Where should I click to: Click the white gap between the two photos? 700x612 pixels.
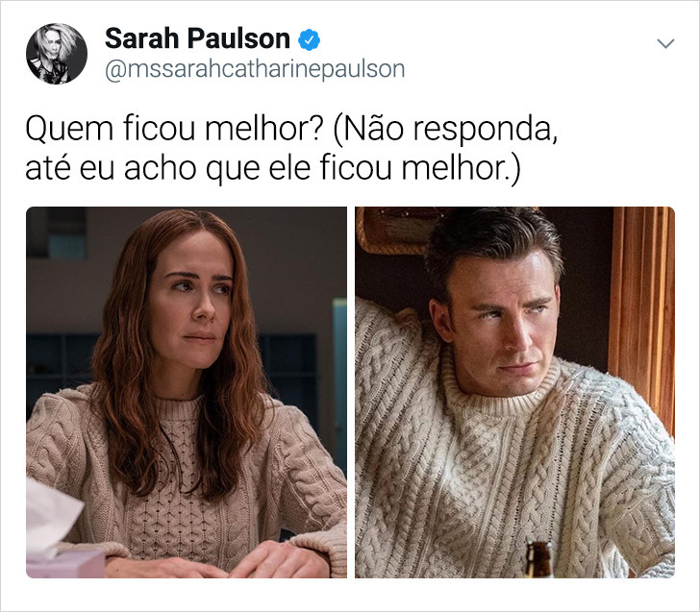tap(351, 392)
